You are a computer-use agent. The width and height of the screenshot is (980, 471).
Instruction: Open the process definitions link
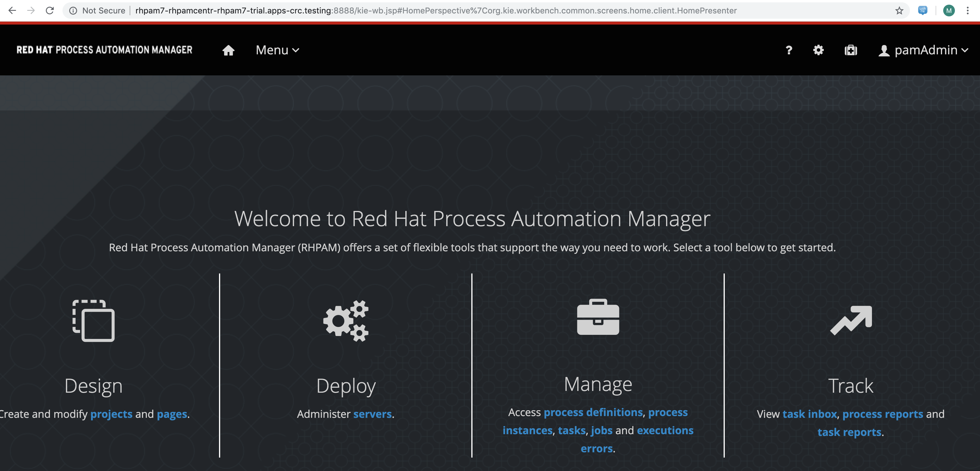[x=593, y=412]
